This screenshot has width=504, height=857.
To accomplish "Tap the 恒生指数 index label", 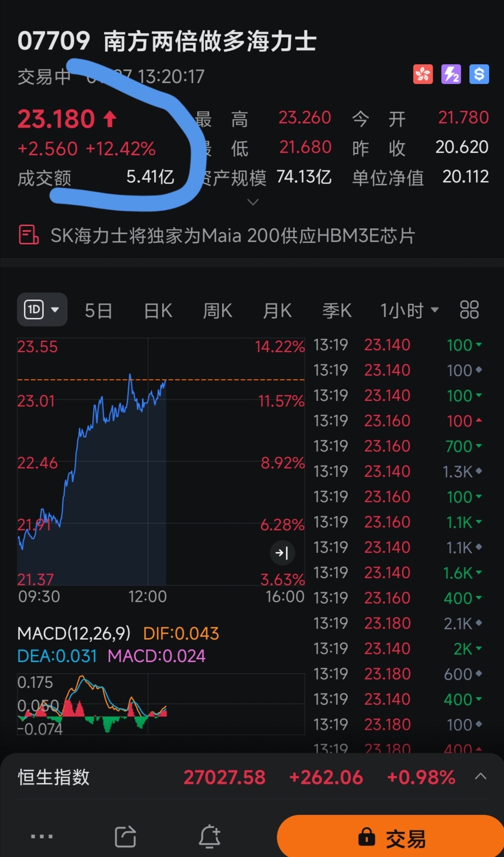I will tap(54, 777).
